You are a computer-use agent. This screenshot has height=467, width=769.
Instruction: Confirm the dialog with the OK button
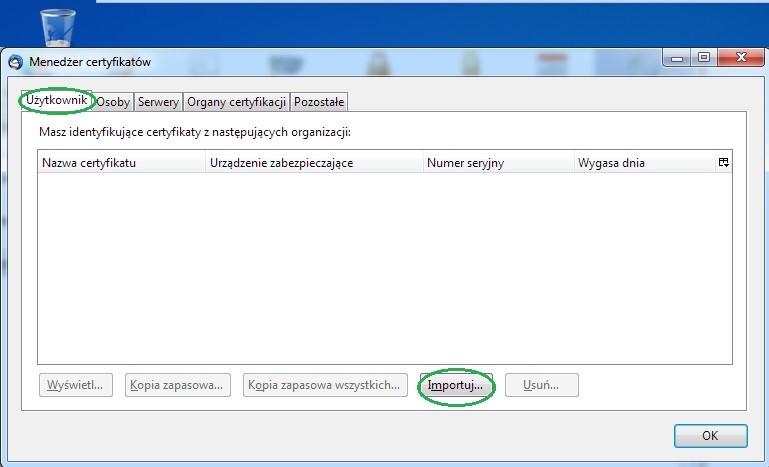[x=710, y=436]
